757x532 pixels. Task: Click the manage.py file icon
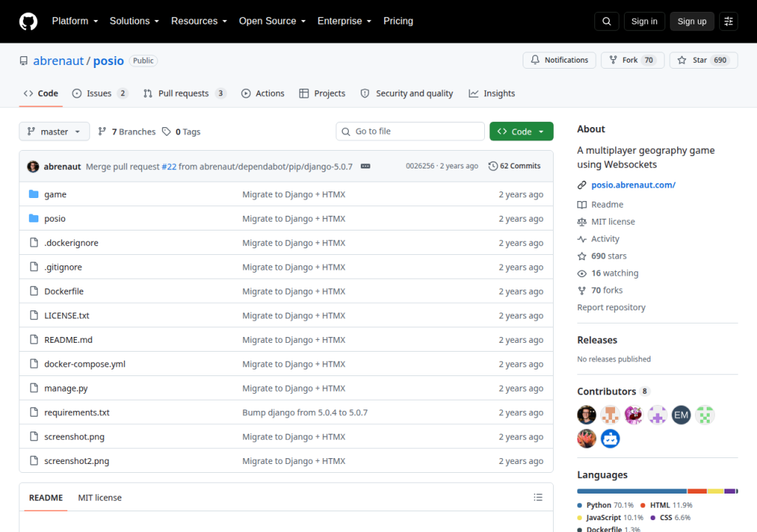tap(33, 388)
